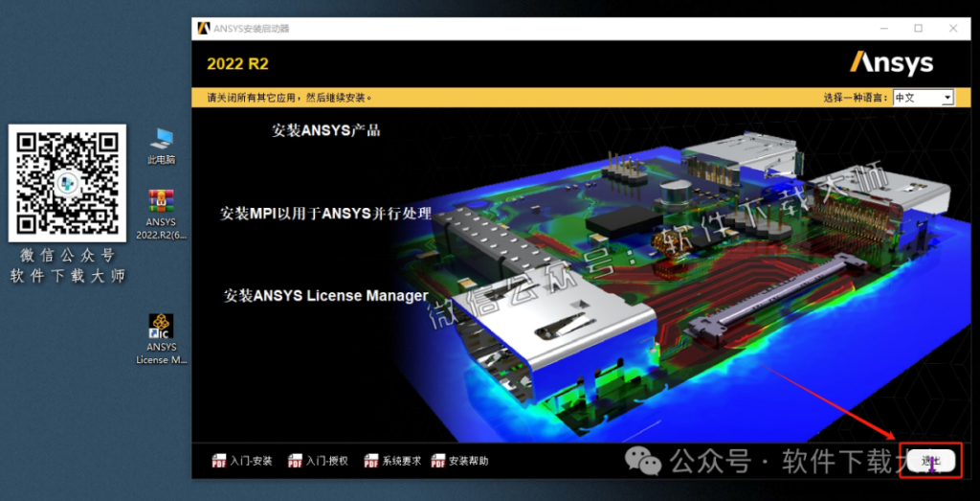Open the 入门-授权 PDF icon
This screenshot has width=980, height=501.
(x=295, y=462)
